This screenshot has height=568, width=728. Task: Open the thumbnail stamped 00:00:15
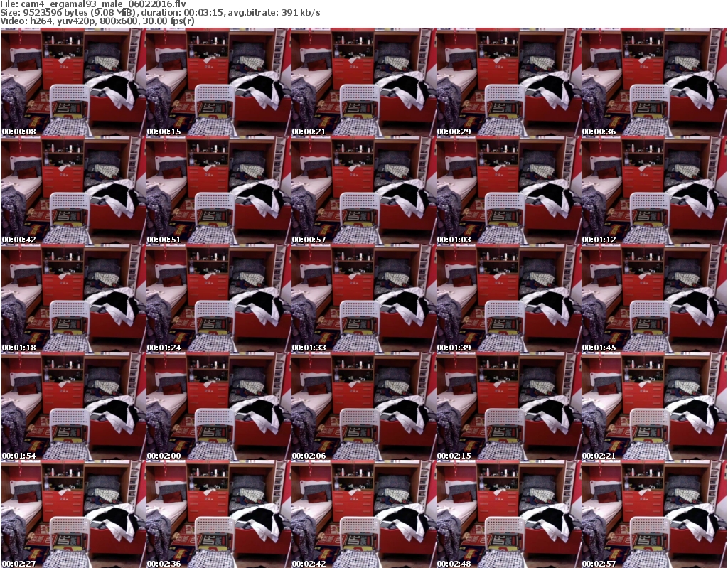point(219,82)
